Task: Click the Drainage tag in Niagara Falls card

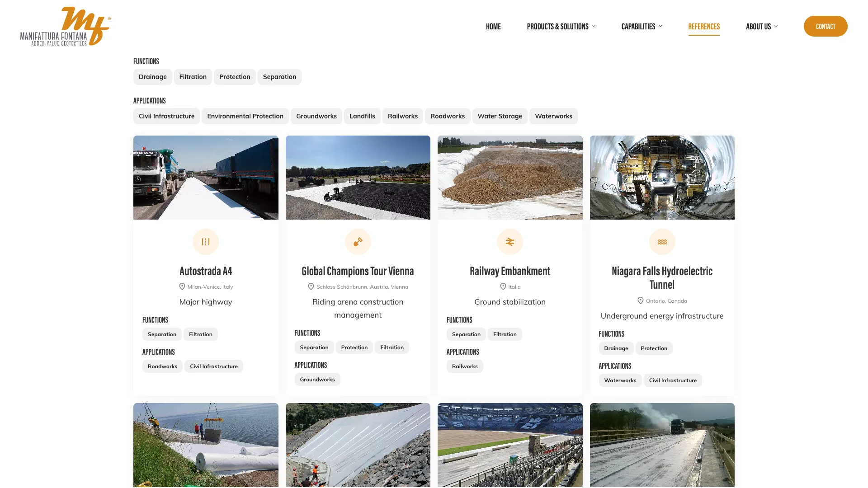Action: (616, 348)
